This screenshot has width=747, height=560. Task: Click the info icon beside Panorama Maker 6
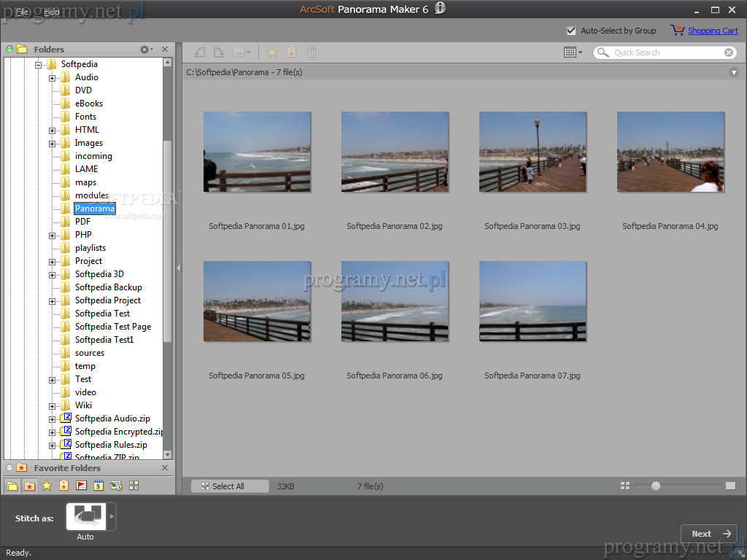440,9
